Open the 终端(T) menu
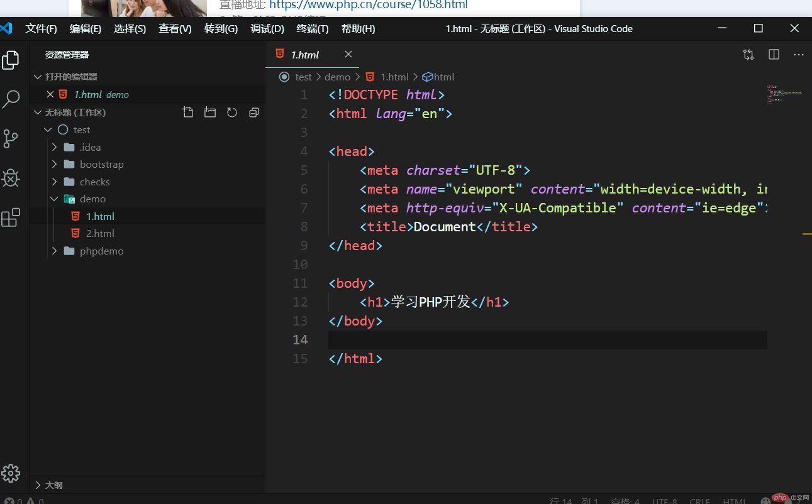This screenshot has height=504, width=812. [x=313, y=29]
